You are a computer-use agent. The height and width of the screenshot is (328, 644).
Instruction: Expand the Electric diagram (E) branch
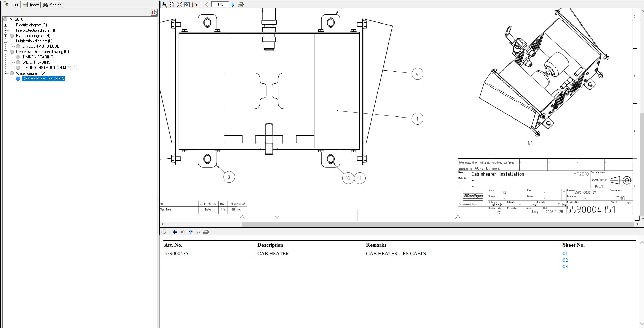(6, 25)
